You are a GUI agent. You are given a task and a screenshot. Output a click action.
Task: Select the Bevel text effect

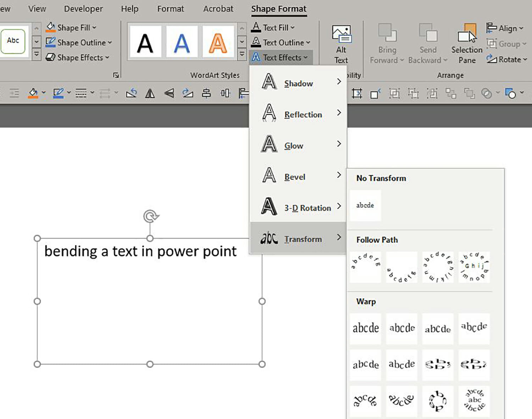click(x=294, y=176)
